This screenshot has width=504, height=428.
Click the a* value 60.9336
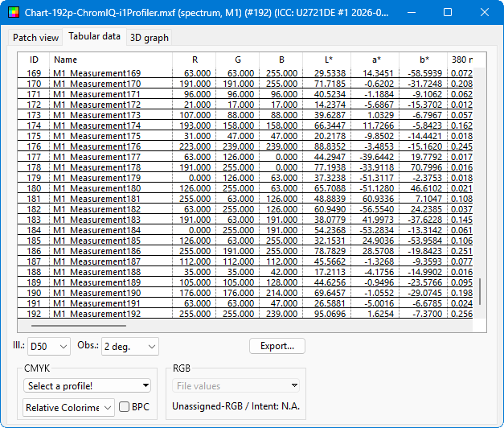point(378,199)
